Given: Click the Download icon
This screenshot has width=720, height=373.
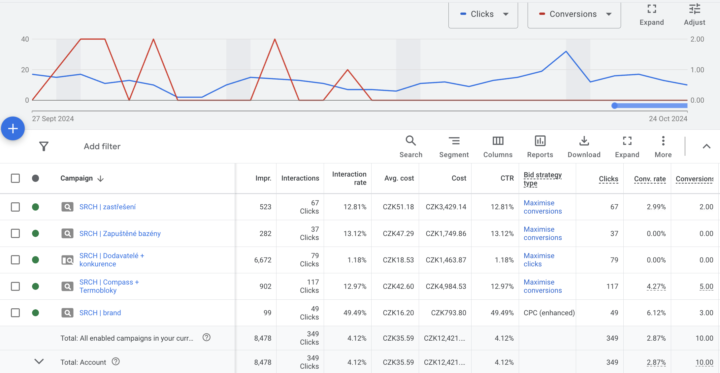Looking at the screenshot, I should [584, 141].
